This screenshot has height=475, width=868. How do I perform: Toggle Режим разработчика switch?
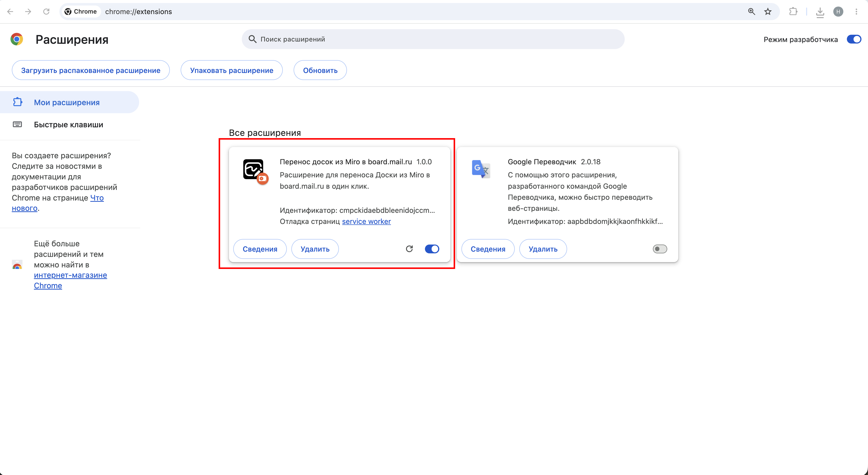[854, 39]
